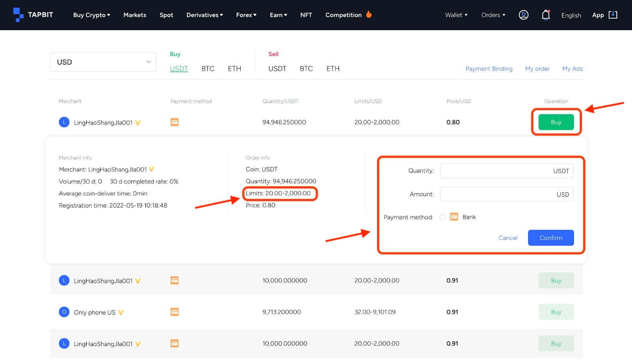
Task: Open the Payment Binding link
Action: pos(489,69)
